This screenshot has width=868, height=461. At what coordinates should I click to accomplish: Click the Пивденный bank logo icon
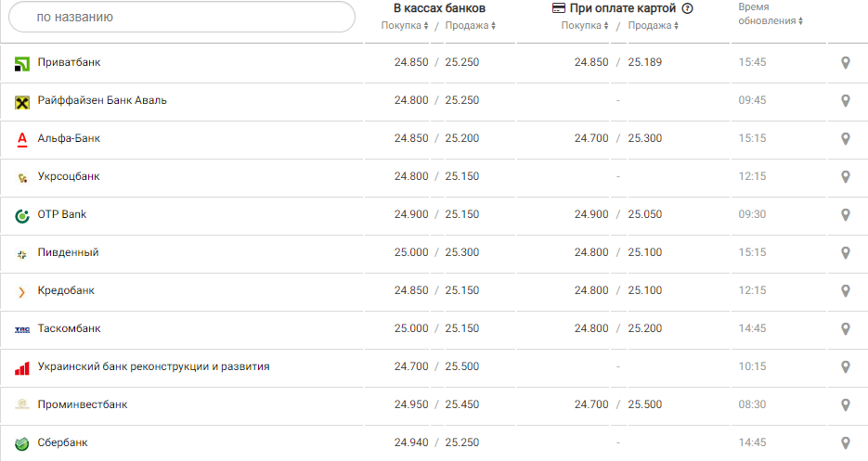click(x=23, y=253)
